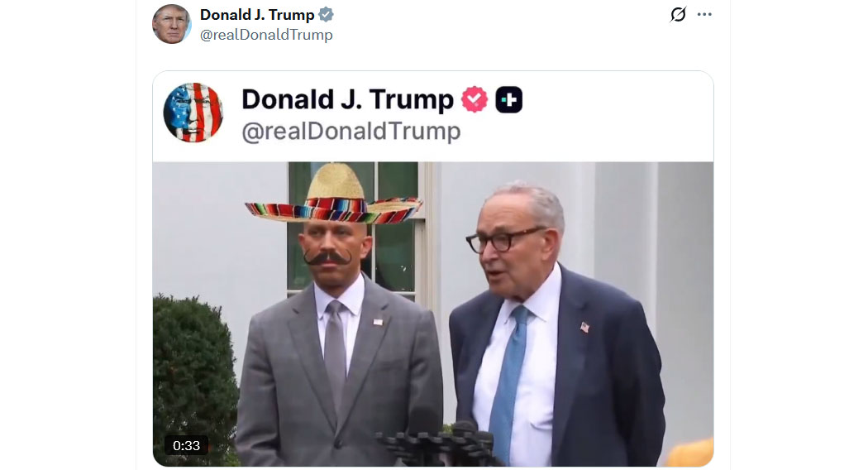This screenshot has height=470, width=868.
Task: Click the pink verified badge inside the video
Action: [x=475, y=100]
